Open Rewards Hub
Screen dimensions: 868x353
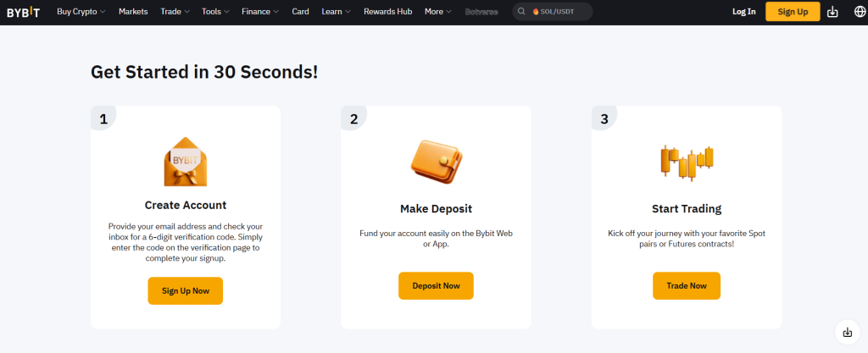(x=388, y=12)
